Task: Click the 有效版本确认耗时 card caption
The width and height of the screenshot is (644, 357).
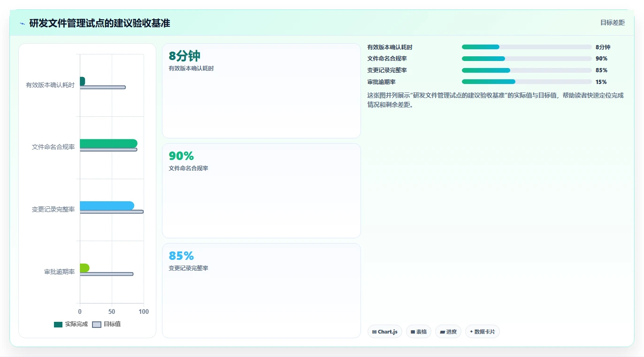Action: coord(192,68)
